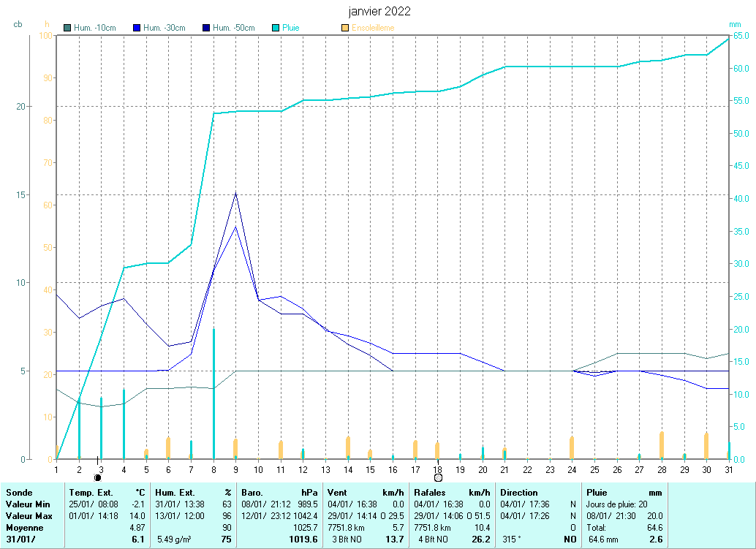Click the tall rain bar on day 8
The height and width of the screenshot is (549, 756).
[213, 395]
